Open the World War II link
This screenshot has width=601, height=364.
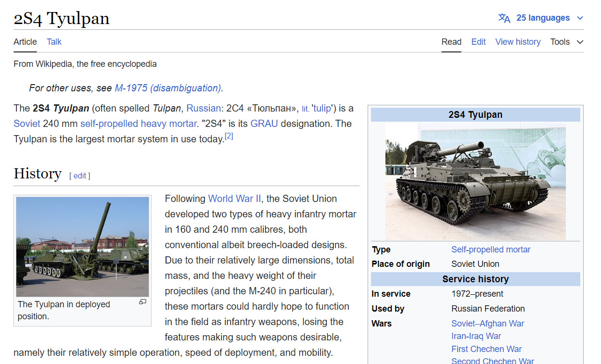tap(235, 199)
